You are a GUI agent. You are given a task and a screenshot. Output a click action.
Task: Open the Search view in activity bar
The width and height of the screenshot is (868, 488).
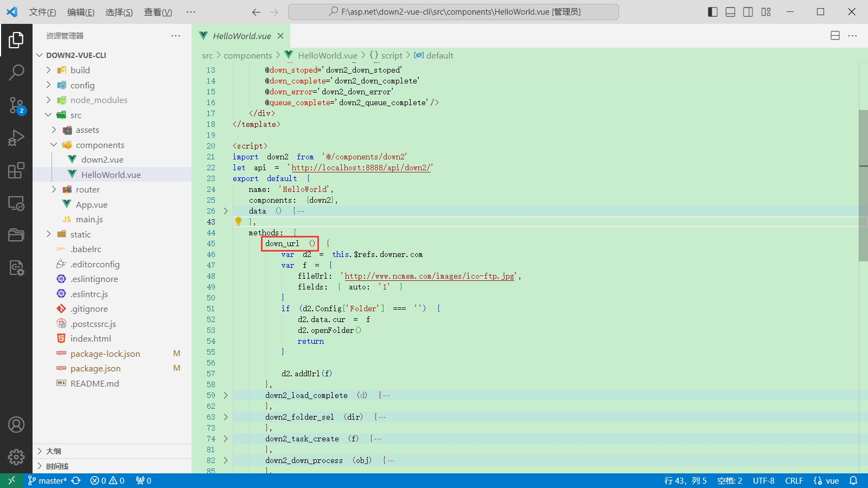(x=16, y=72)
